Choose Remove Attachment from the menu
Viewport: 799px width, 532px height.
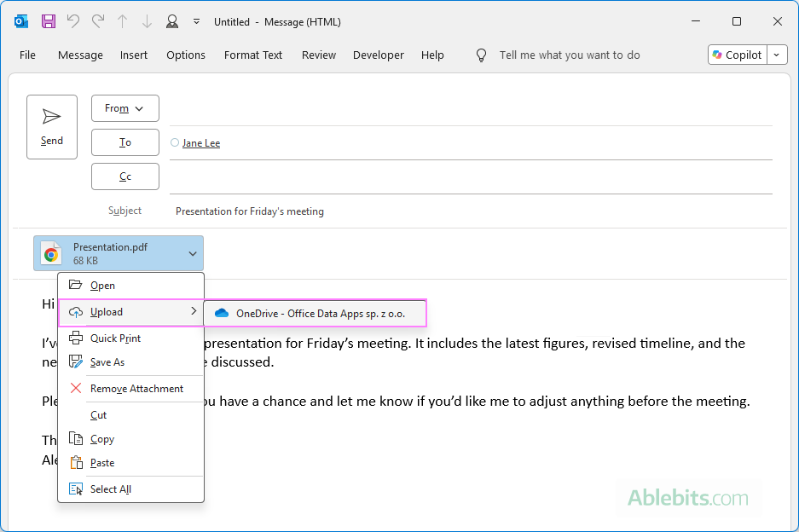tap(131, 389)
